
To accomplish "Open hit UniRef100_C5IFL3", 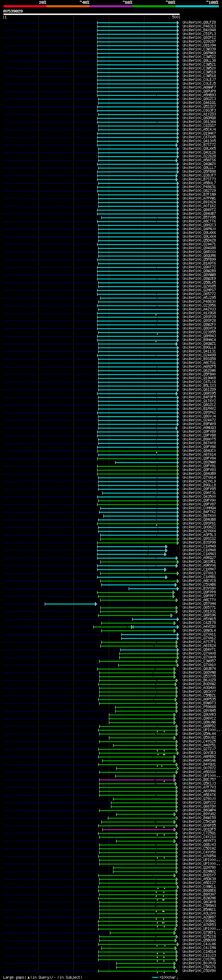I will pyautogui.click(x=199, y=34).
